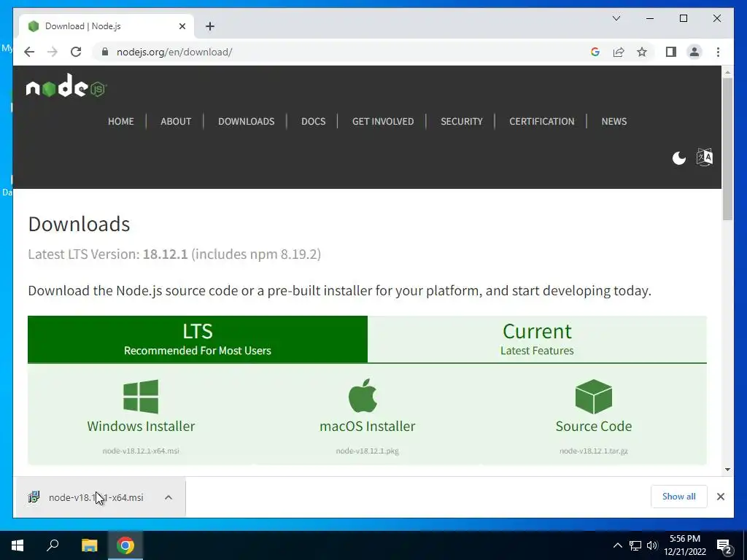
Task: Open CERTIFICATION navigation item
Action: [542, 122]
